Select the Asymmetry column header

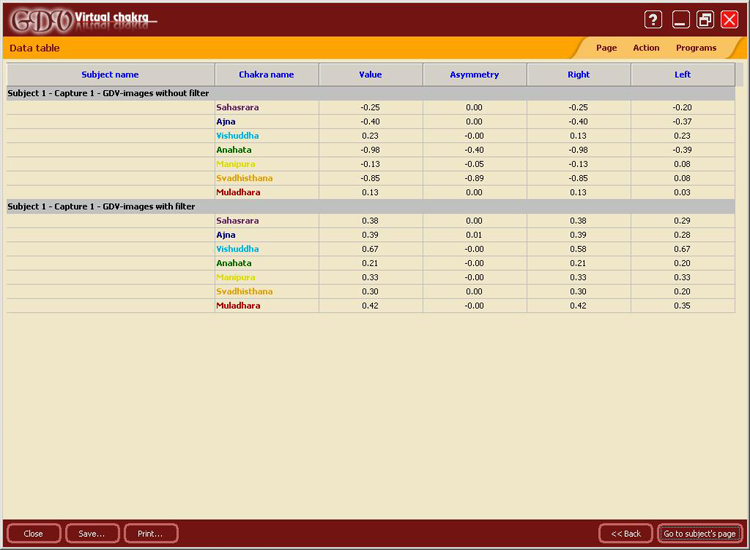click(x=474, y=74)
